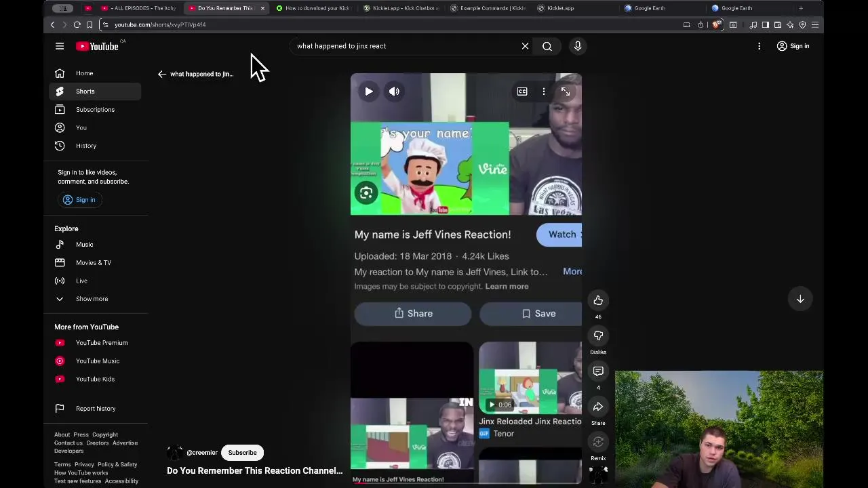Expand the short to fullscreen
This screenshot has width=868, height=488.
pos(566,91)
